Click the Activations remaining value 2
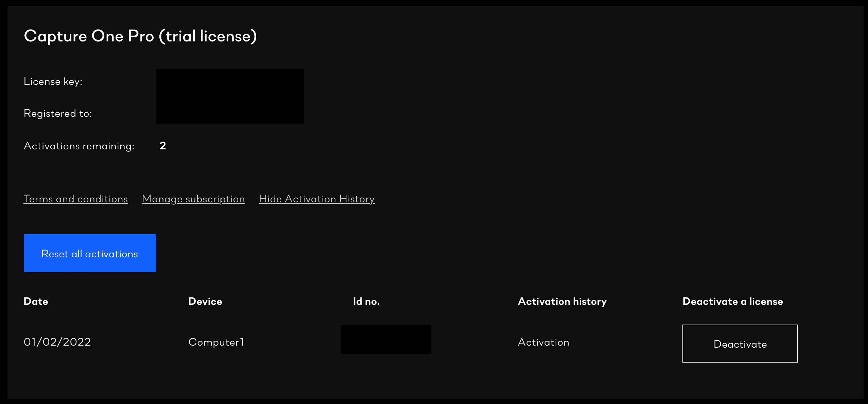This screenshot has width=868, height=404. pos(163,146)
